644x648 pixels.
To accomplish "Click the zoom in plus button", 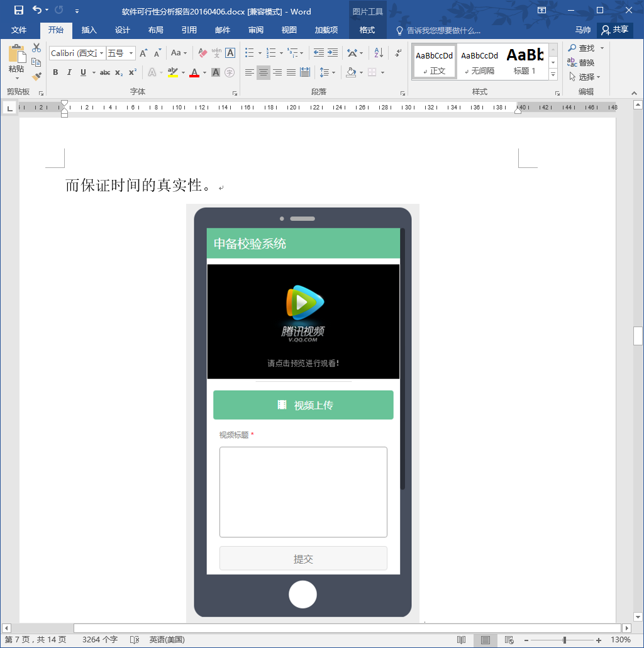I will point(599,640).
